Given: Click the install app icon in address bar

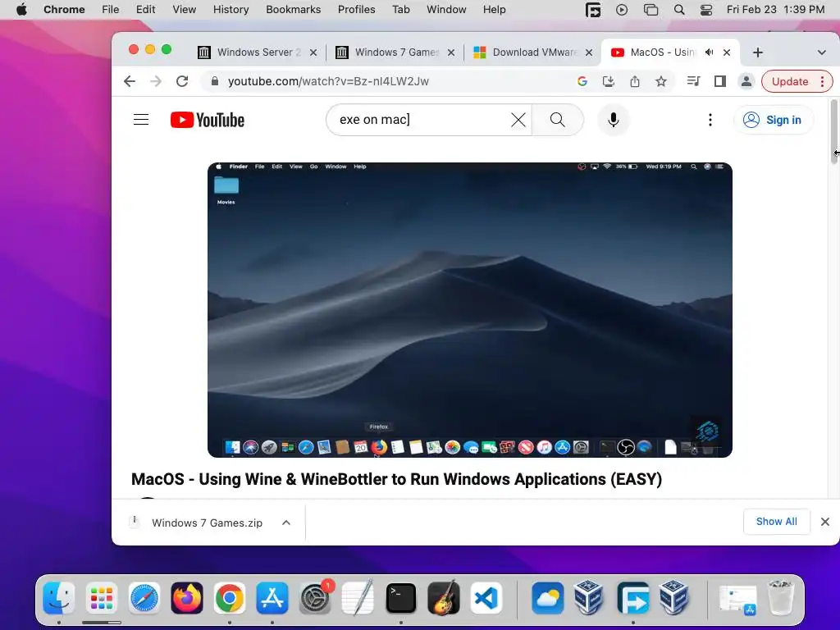Looking at the screenshot, I should [609, 81].
